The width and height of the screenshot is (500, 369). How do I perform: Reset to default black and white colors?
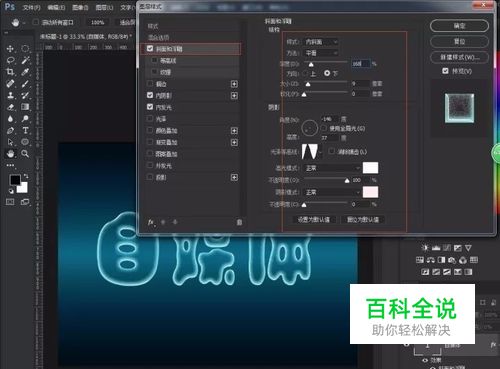[11, 191]
